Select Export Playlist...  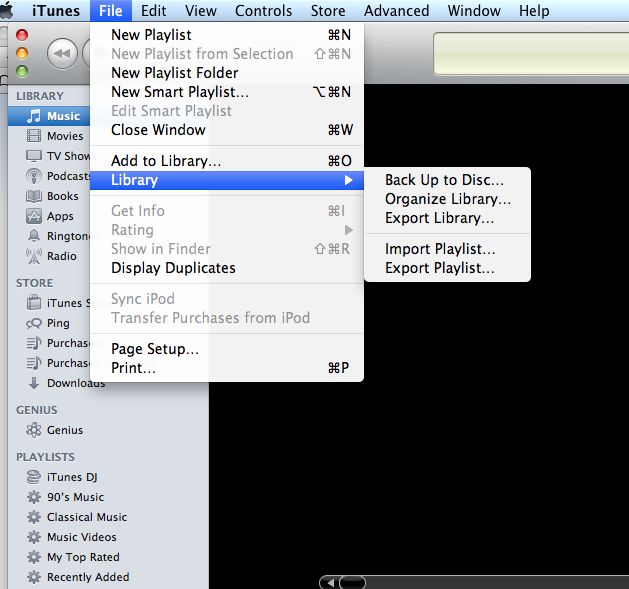point(447,268)
